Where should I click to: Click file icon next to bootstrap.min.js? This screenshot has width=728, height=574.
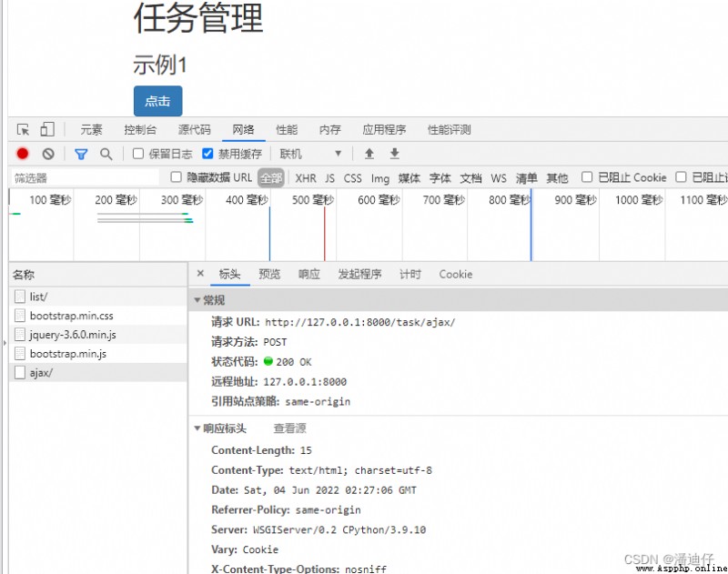20,354
